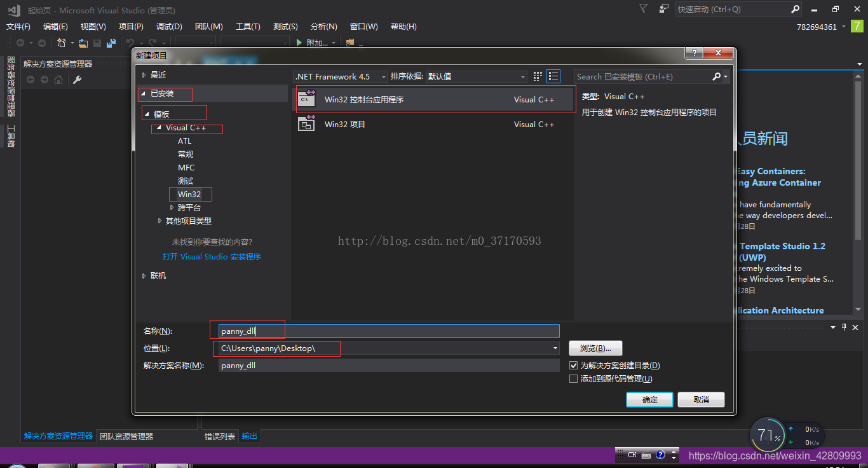The height and width of the screenshot is (468, 868).
Task: Click the 解决方案名称 input field
Action: [x=389, y=366]
